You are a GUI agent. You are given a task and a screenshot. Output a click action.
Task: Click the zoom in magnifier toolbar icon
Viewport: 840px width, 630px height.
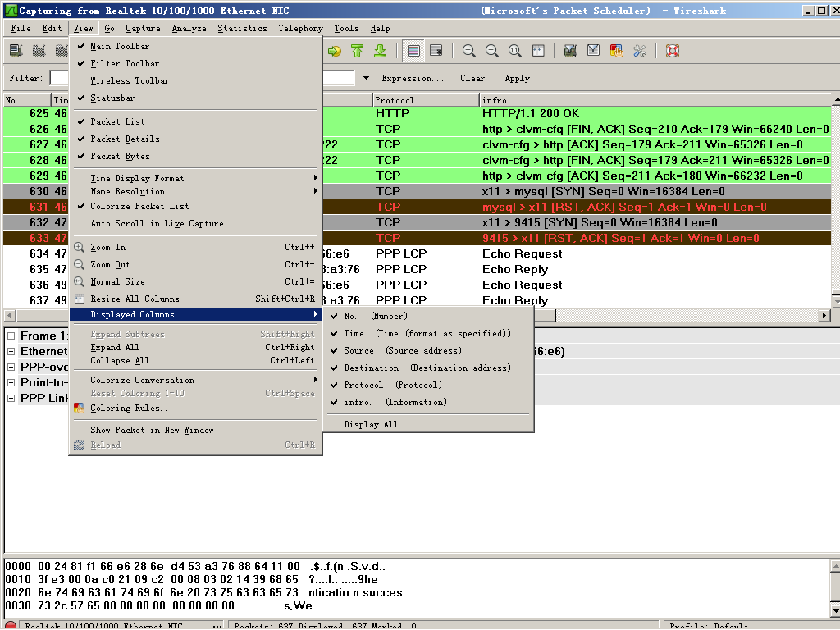pyautogui.click(x=468, y=51)
